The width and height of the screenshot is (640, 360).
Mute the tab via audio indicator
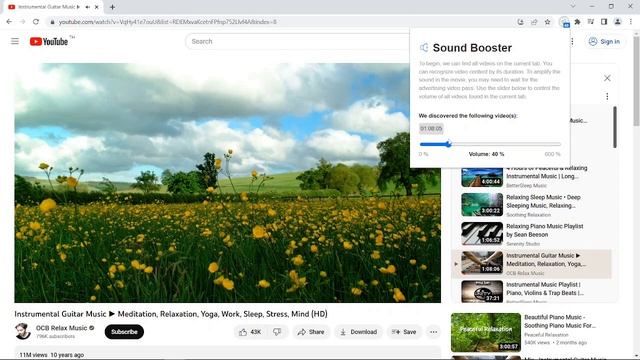point(87,7)
